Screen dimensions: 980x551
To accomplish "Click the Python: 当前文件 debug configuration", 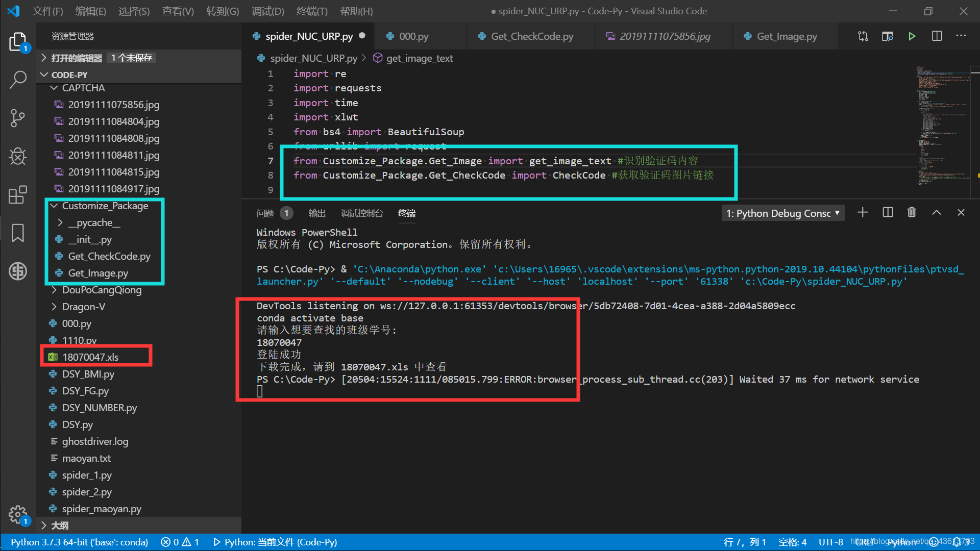I will [x=275, y=542].
